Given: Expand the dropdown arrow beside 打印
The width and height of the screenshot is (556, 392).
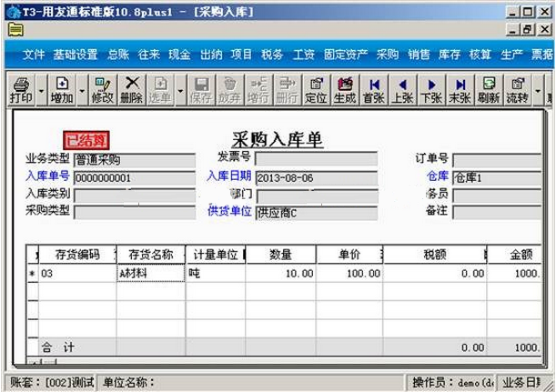Looking at the screenshot, I should 39,90.
